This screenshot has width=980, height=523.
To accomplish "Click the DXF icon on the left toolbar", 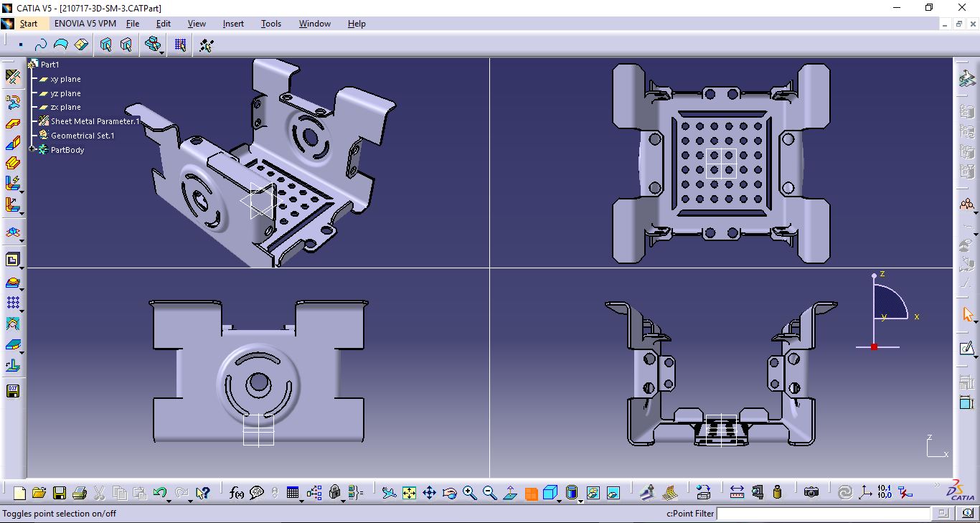I will tap(13, 391).
